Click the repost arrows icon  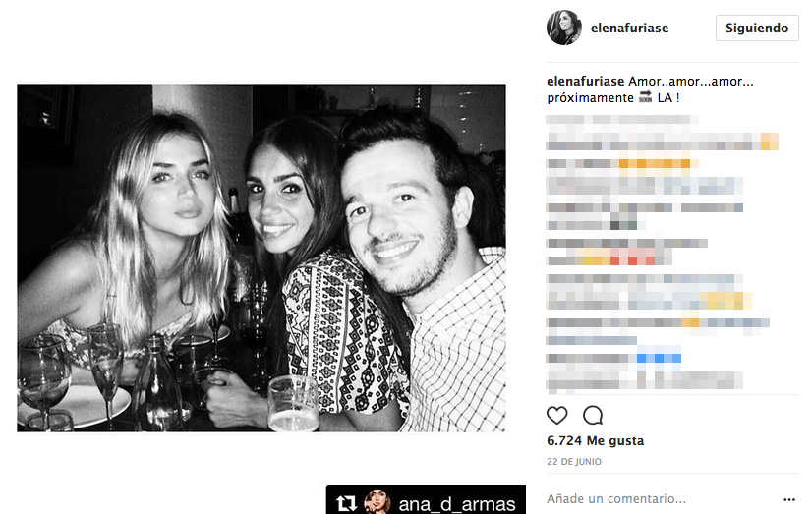pyautogui.click(x=346, y=503)
